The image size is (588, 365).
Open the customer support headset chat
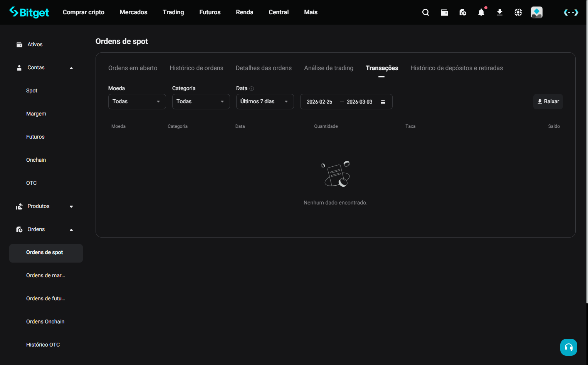click(x=569, y=347)
